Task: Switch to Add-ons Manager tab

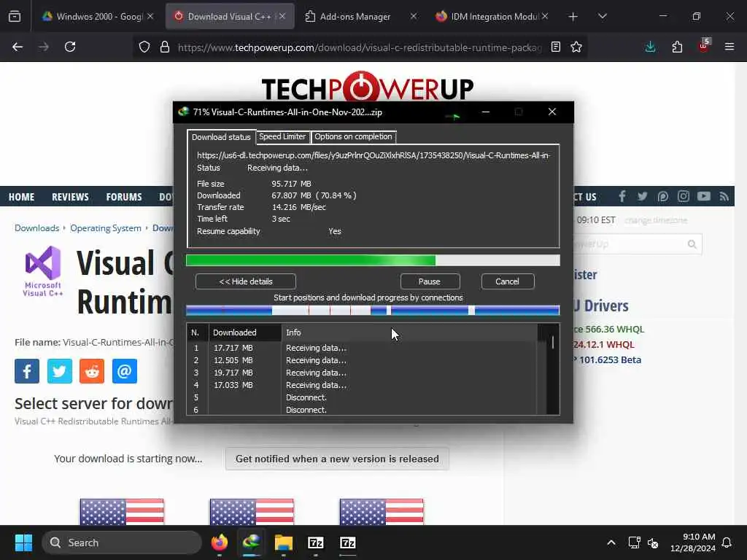Action: tap(355, 16)
